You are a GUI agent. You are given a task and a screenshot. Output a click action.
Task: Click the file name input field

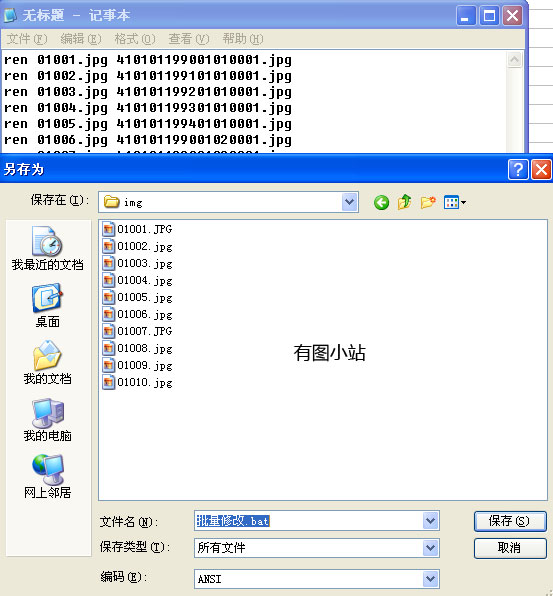(309, 520)
